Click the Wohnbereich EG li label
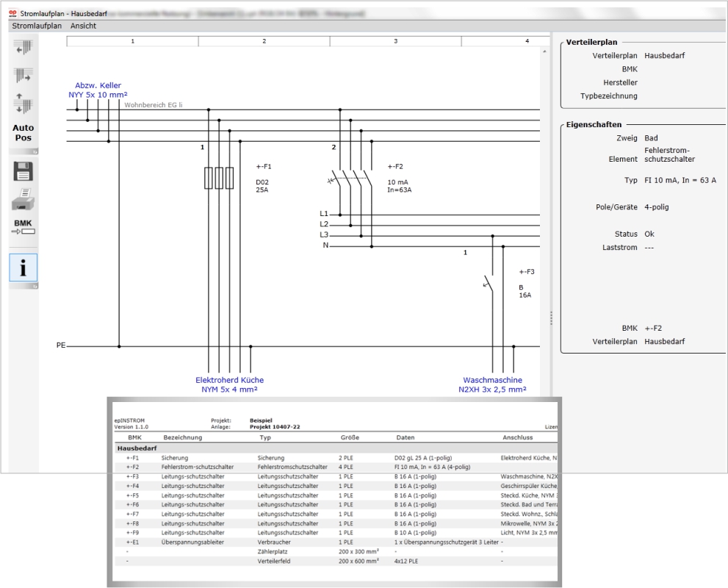This screenshot has height=588, width=728. (x=154, y=105)
